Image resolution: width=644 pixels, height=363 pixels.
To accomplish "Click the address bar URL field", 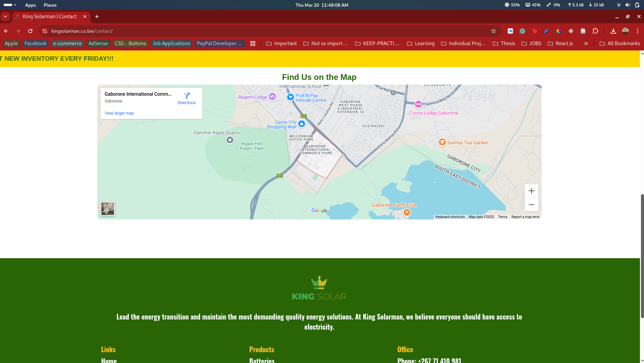I will (236, 31).
